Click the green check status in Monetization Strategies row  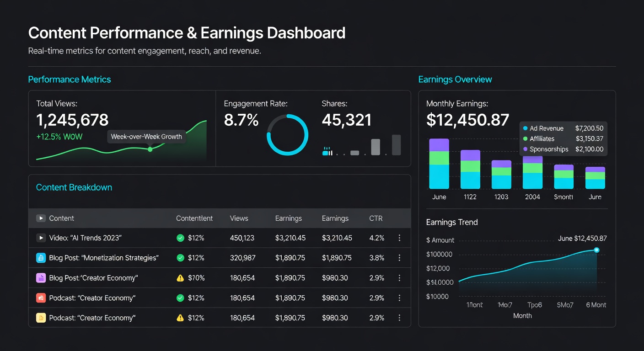coord(180,258)
